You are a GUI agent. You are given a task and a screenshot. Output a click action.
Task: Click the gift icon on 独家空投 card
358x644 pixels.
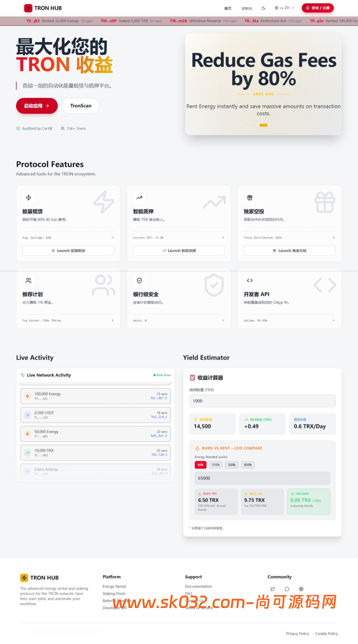pyautogui.click(x=250, y=197)
